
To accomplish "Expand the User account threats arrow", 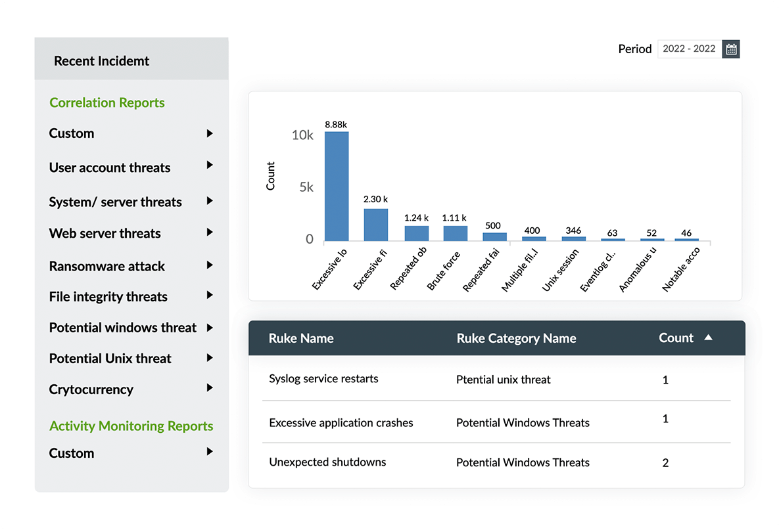I will tap(210, 165).
